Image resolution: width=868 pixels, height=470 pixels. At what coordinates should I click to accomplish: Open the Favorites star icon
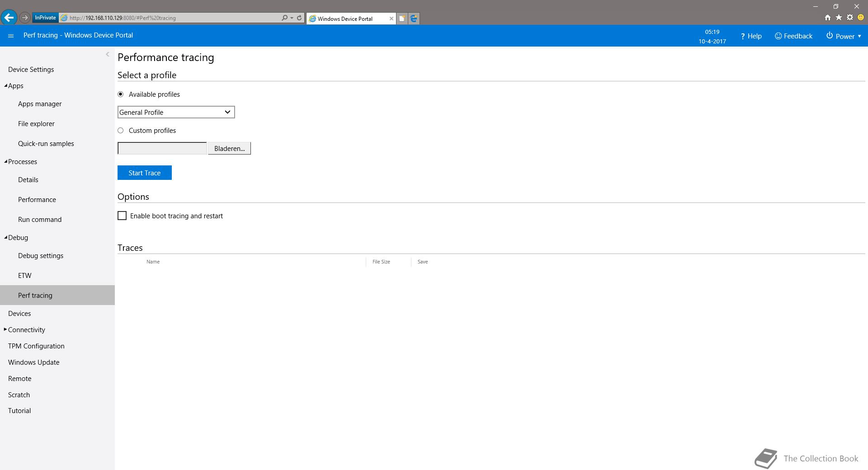pyautogui.click(x=839, y=18)
